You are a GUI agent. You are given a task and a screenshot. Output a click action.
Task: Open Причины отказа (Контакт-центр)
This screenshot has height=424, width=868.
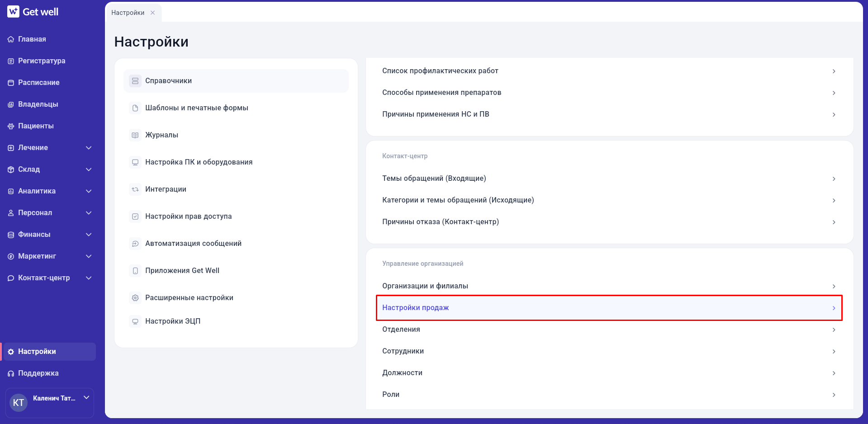[x=609, y=222]
